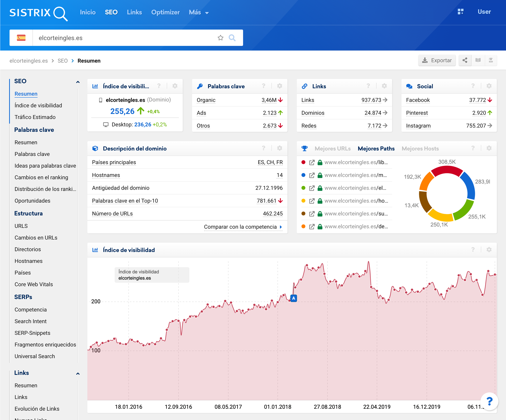Switch to Mejores URLs tab
Image resolution: width=506 pixels, height=420 pixels.
coord(333,149)
